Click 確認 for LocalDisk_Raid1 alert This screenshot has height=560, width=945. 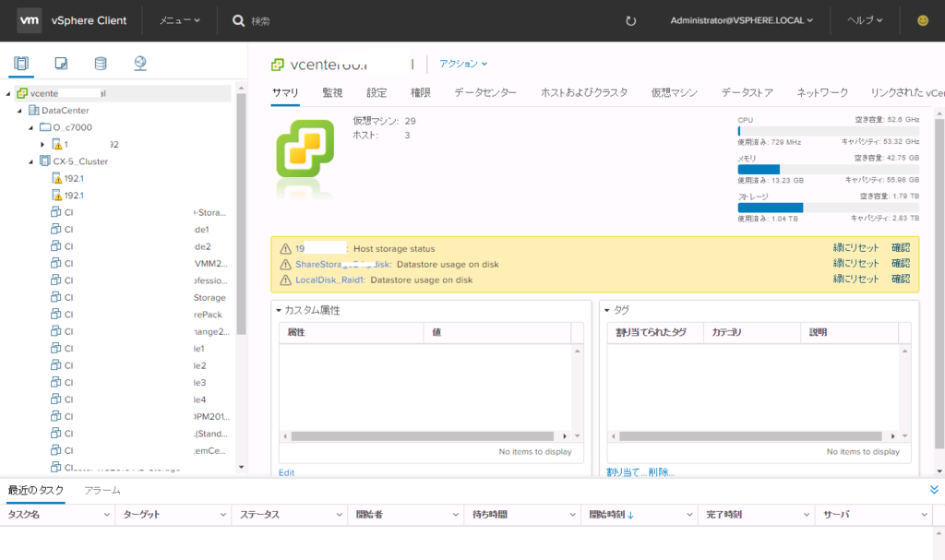coord(901,280)
